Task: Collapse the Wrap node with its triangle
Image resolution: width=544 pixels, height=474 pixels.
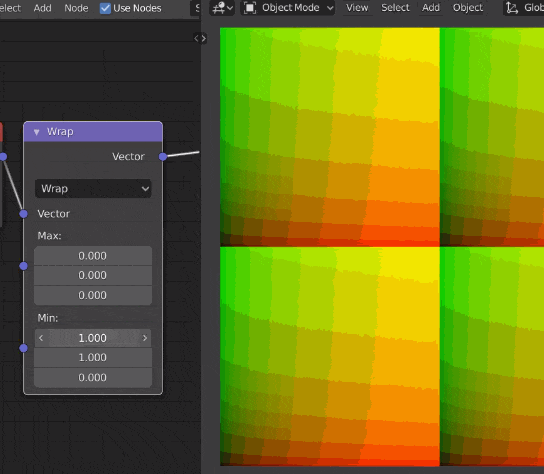Action: coord(36,132)
